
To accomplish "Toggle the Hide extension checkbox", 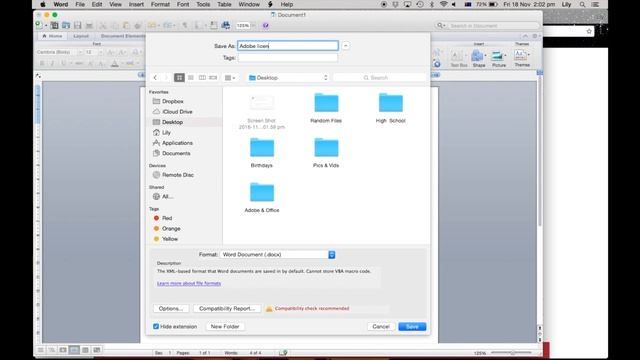I will [156, 327].
